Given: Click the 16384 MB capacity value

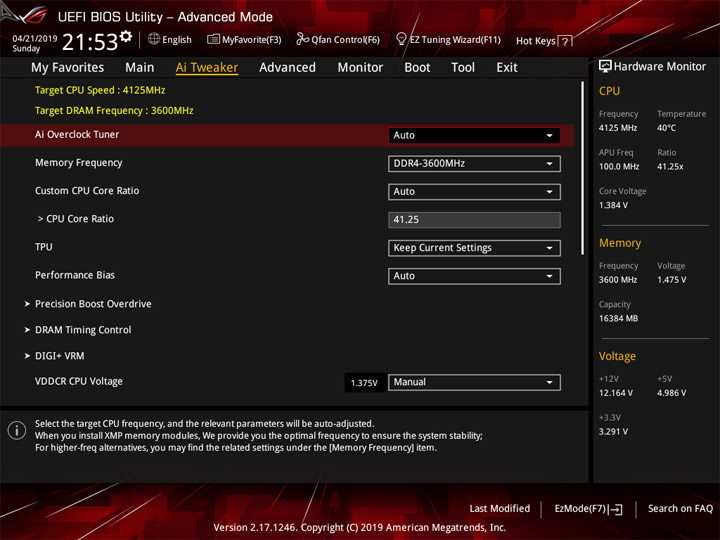Looking at the screenshot, I should [x=618, y=319].
